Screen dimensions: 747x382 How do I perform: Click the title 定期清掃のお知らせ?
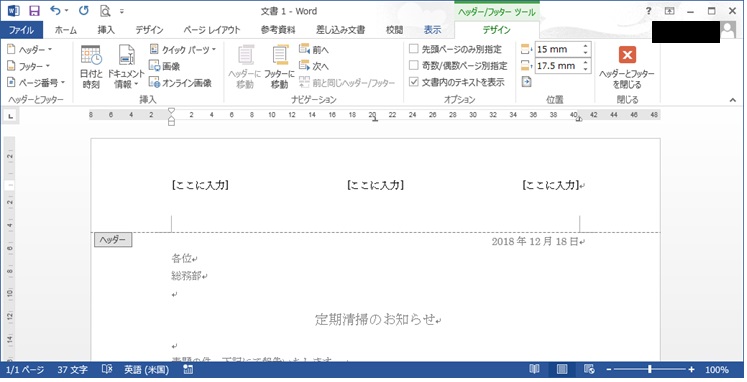375,319
